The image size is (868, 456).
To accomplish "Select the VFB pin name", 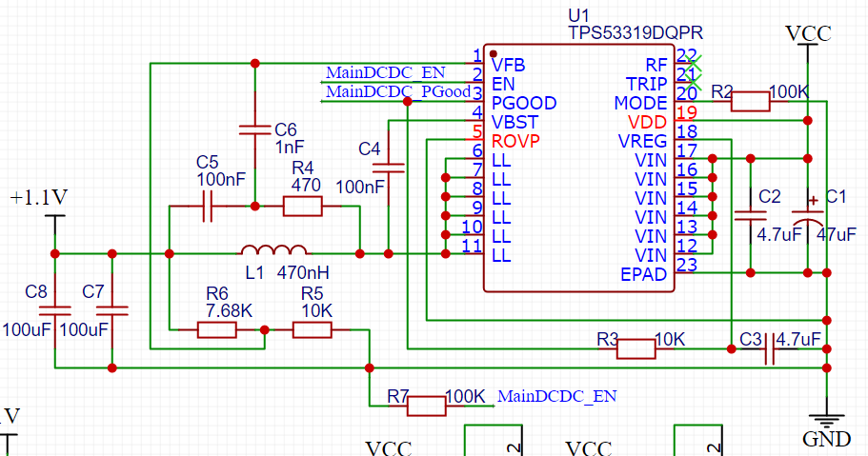I will point(508,65).
